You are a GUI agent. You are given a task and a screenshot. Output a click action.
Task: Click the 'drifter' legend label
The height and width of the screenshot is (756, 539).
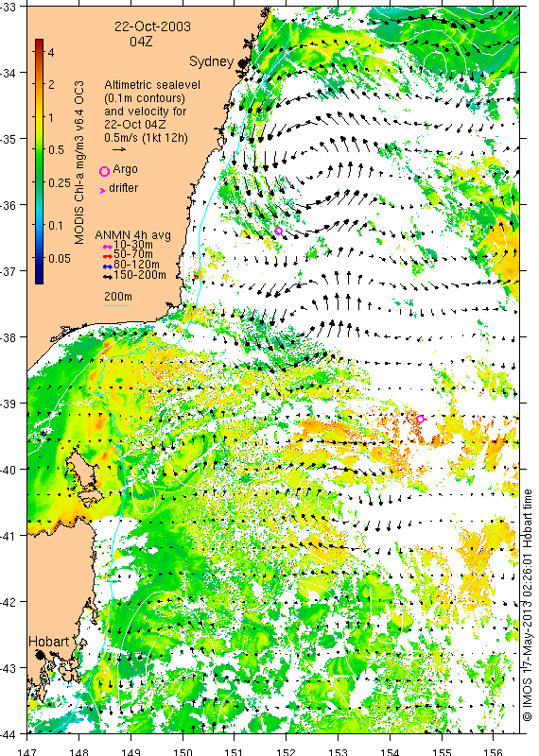click(124, 188)
